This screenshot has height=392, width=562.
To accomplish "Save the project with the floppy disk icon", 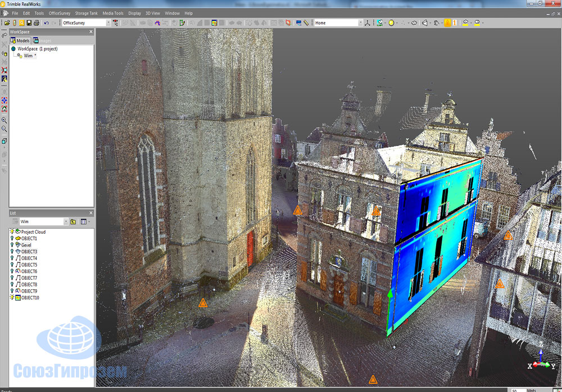I will 29,23.
